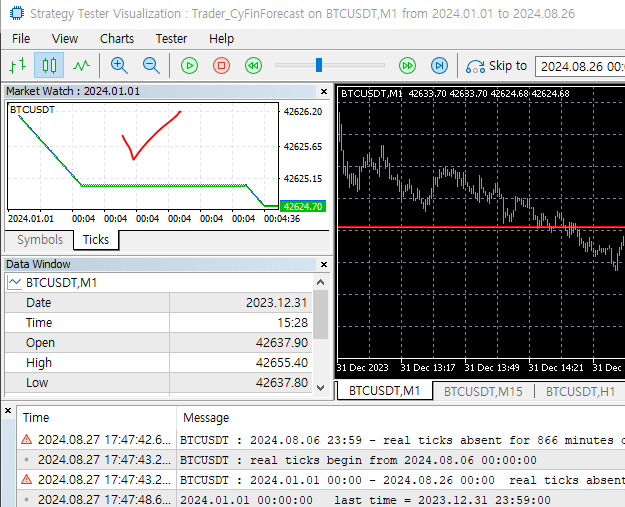The image size is (625, 507).
Task: Select the Low value 42637.80
Action: [x=282, y=383]
